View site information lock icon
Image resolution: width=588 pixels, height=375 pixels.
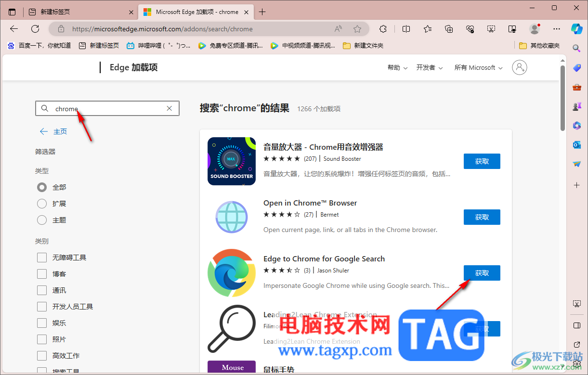point(61,29)
